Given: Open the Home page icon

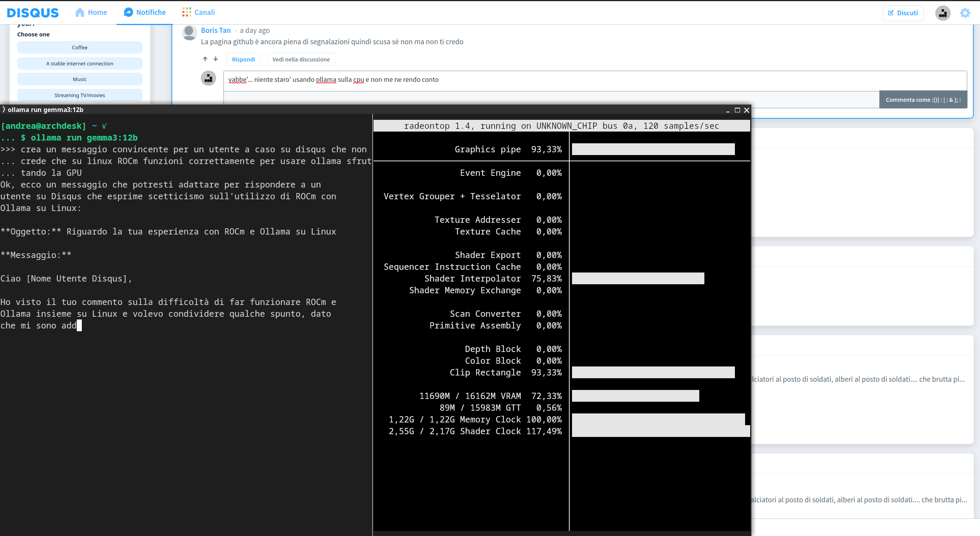Looking at the screenshot, I should (80, 13).
